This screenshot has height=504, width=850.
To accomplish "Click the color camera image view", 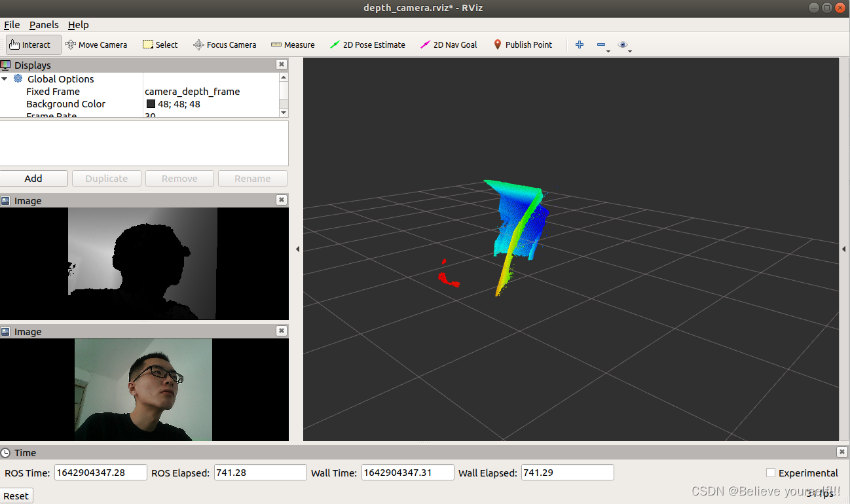I will tap(143, 389).
